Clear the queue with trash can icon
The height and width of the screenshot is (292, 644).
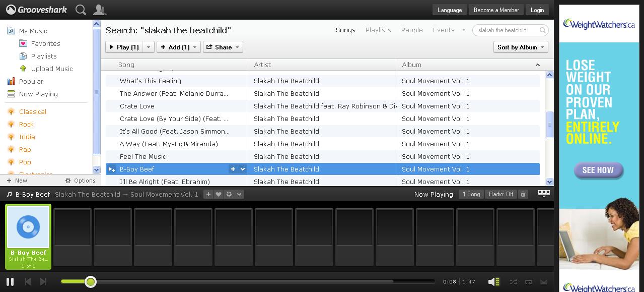point(523,194)
